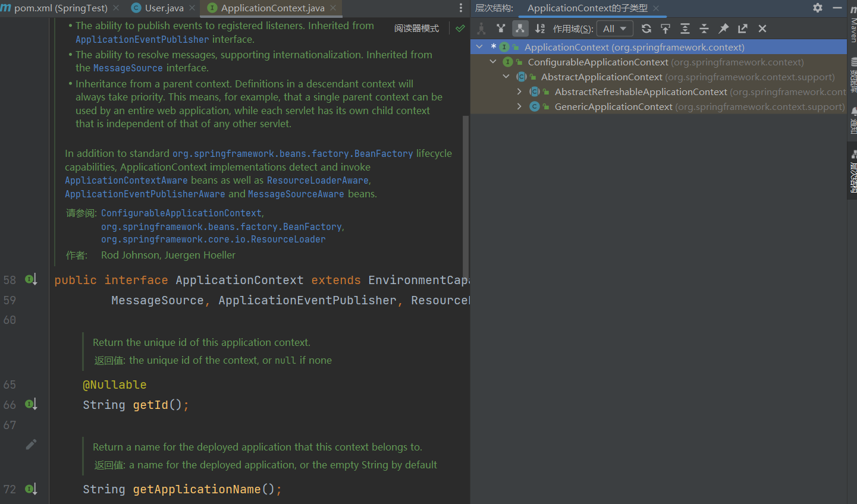Click EnvironmentCapable in extends clause
Viewport: 857px width, 504px height.
(x=419, y=280)
